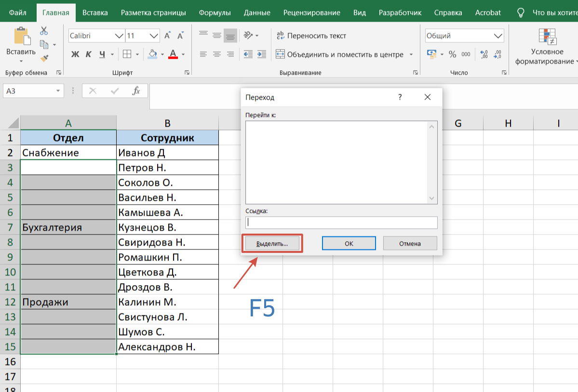Image resolution: width=578 pixels, height=392 pixels.
Task: Decrease font size icon
Action: 180,36
